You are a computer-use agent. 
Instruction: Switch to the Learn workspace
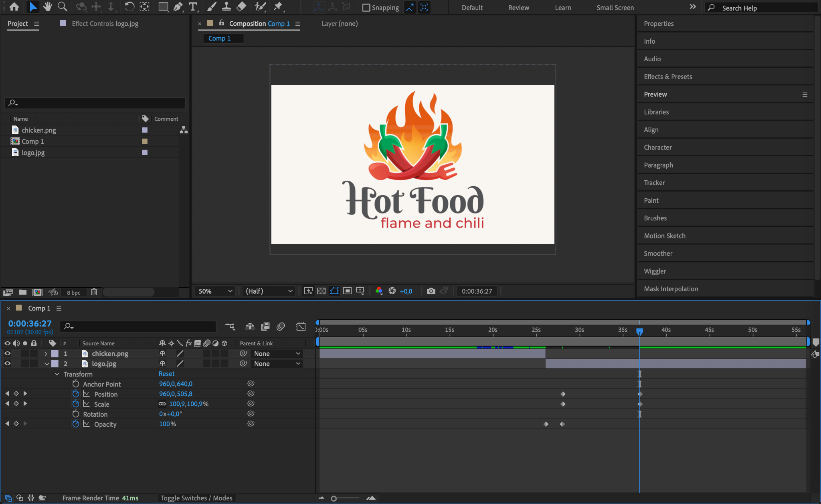[563, 8]
